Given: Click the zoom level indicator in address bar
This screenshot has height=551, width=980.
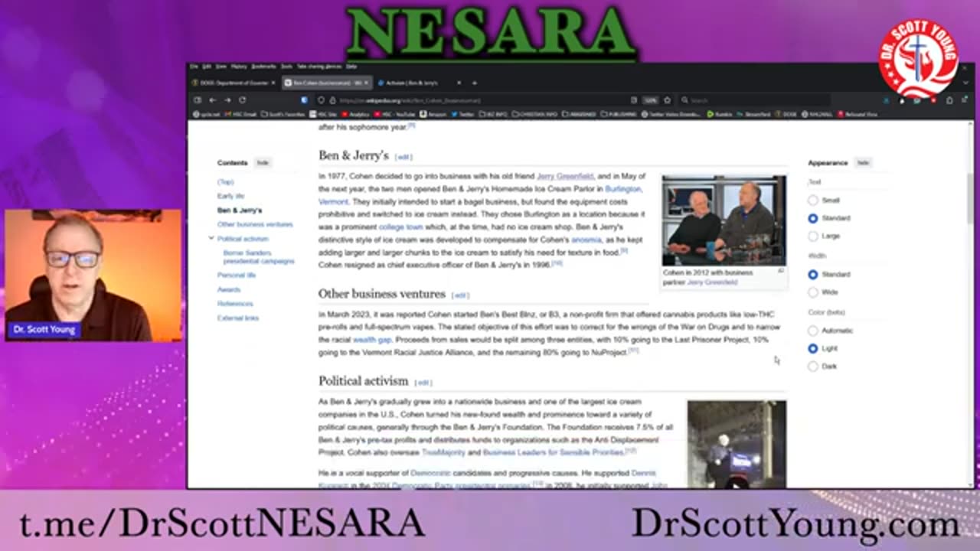Looking at the screenshot, I should point(651,100).
